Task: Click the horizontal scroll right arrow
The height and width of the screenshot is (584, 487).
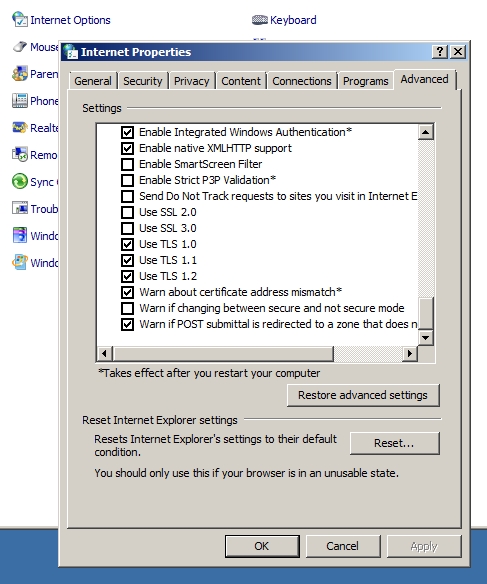Action: coord(410,353)
